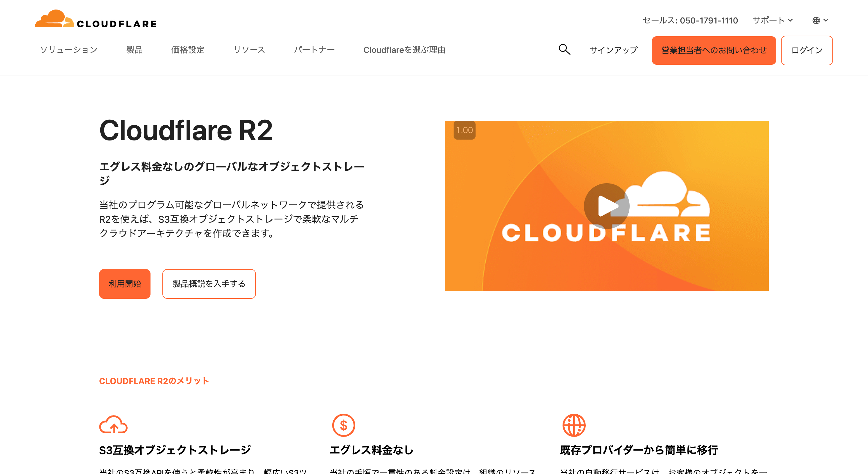Click the S3互換オブジェクトストレージ heading

pyautogui.click(x=175, y=450)
